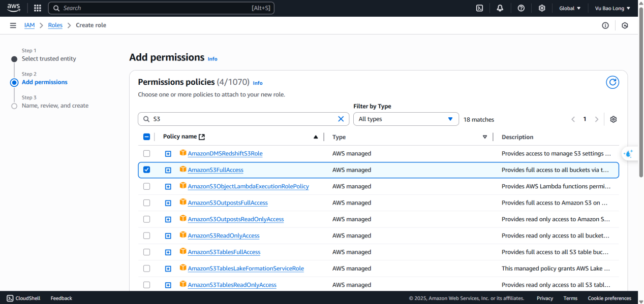Open the Vu Bao Long account menu
Viewport: 644px width, 304px height.
pyautogui.click(x=612, y=8)
